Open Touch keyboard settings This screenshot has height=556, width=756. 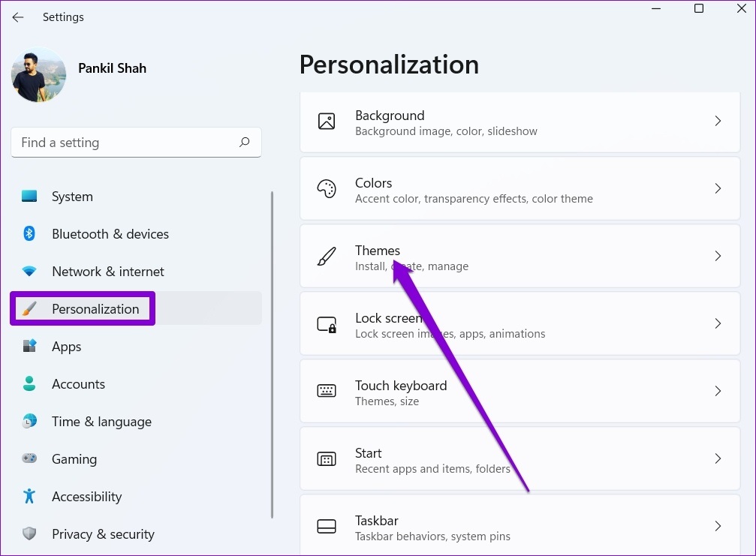coord(520,391)
